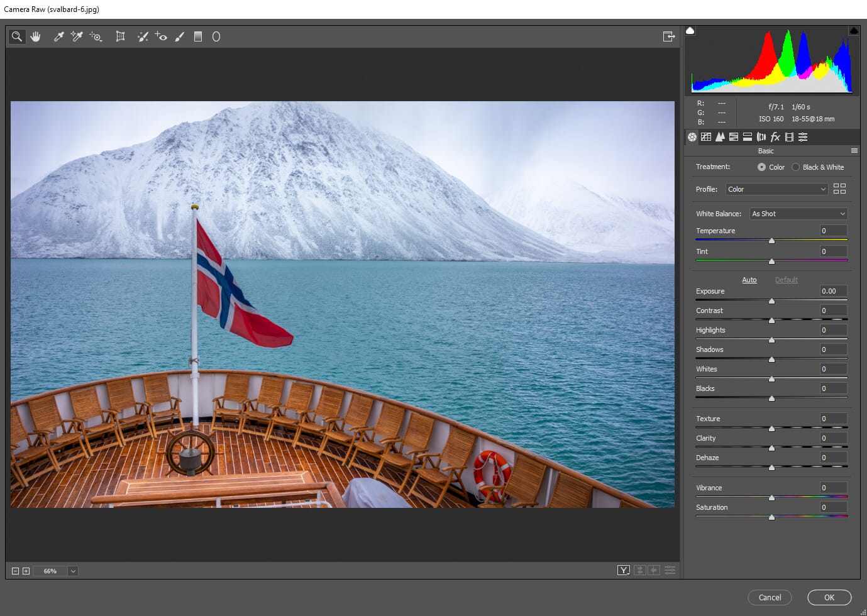Image resolution: width=867 pixels, height=616 pixels.
Task: Click the Blacks value field
Action: 834,388
